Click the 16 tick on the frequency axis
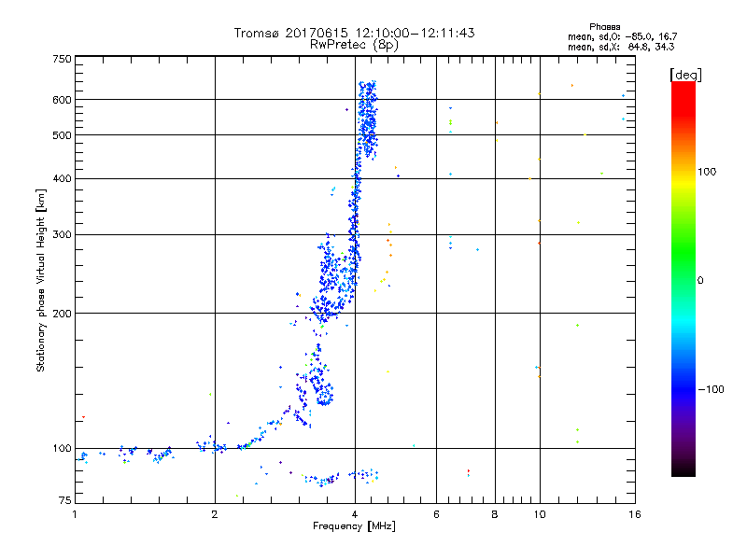This screenshot has height=560, width=747. (632, 514)
